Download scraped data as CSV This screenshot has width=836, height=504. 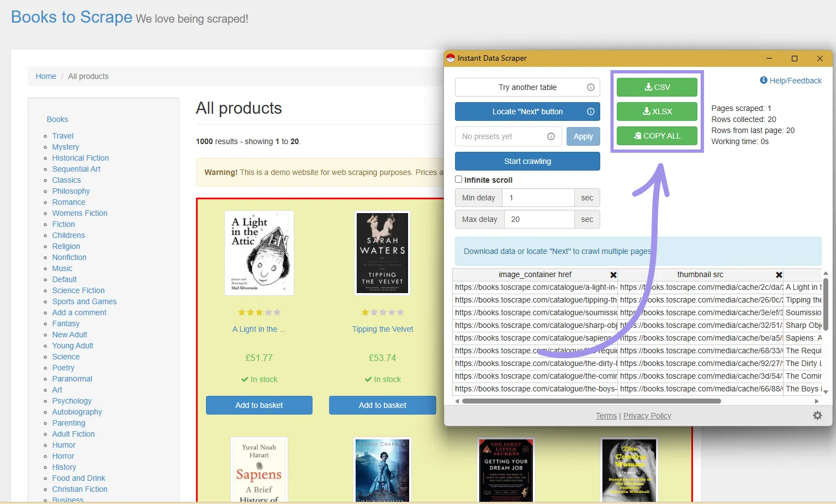[657, 87]
